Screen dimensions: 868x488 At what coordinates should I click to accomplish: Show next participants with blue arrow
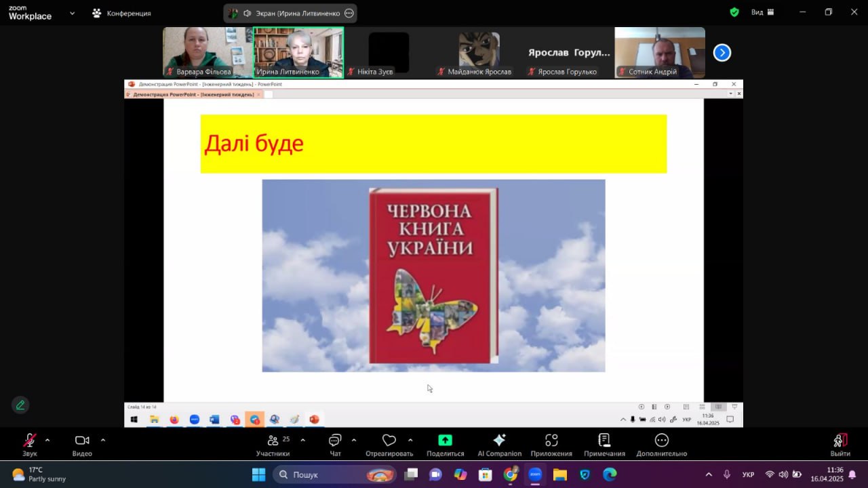722,52
